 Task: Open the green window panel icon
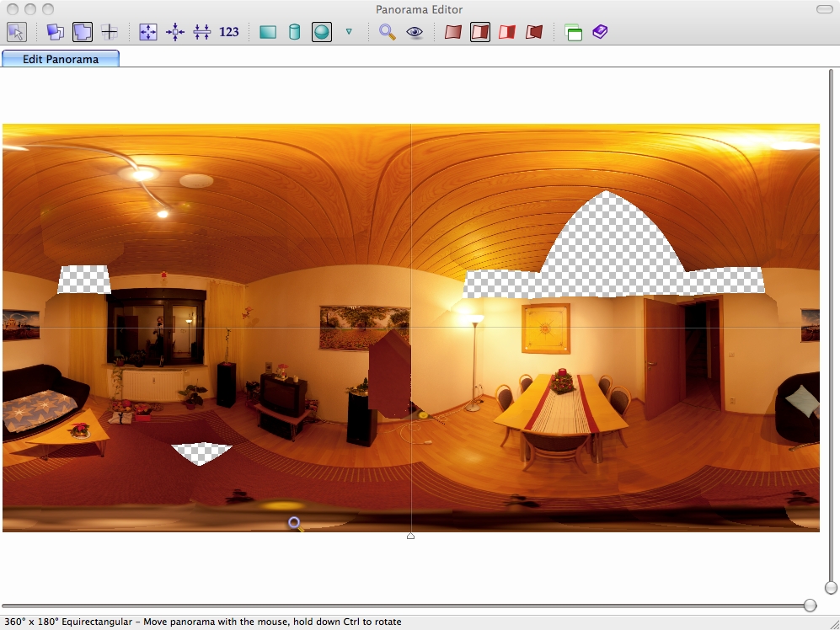(573, 32)
